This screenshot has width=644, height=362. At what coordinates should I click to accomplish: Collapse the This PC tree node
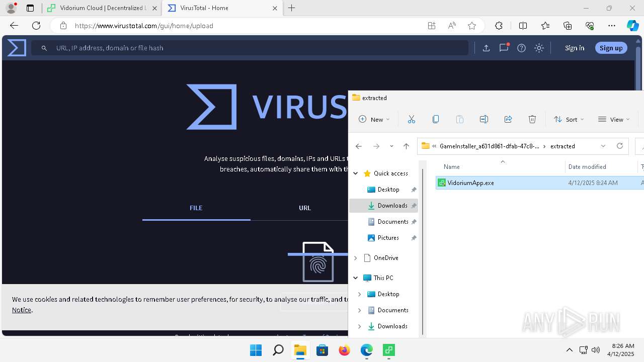355,278
